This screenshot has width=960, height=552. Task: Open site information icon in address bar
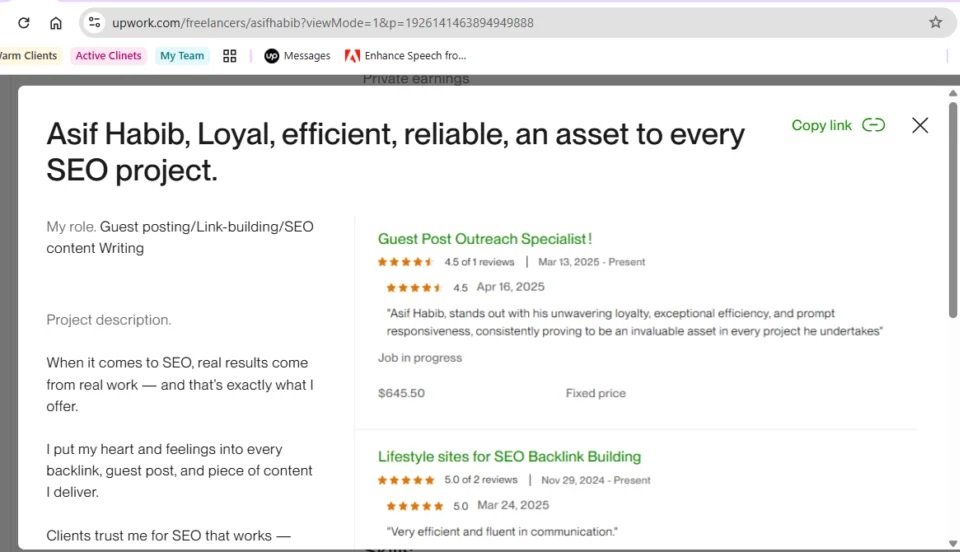94,23
